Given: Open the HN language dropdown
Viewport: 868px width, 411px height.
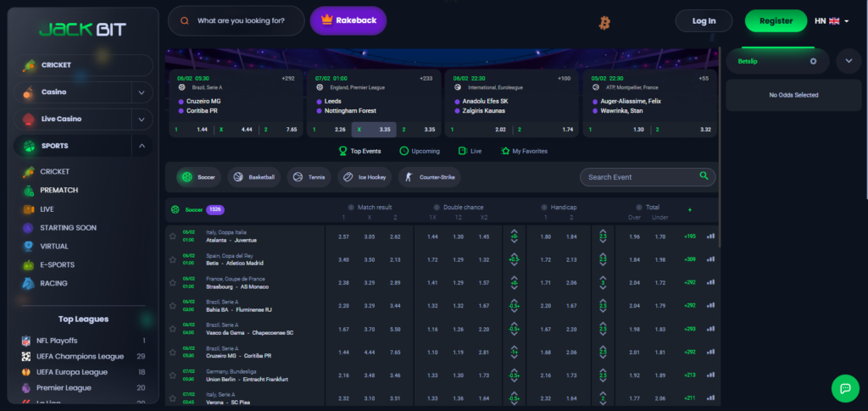Looking at the screenshot, I should [x=832, y=21].
